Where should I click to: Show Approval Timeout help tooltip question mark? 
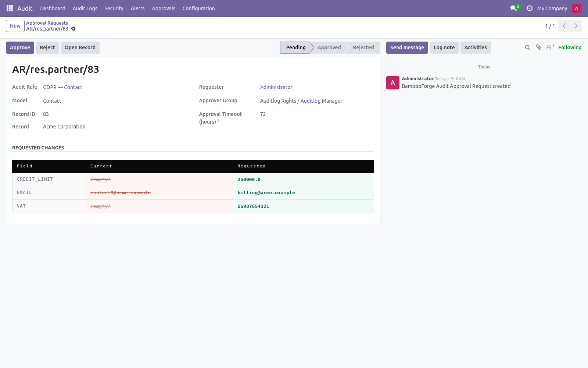coord(218,120)
